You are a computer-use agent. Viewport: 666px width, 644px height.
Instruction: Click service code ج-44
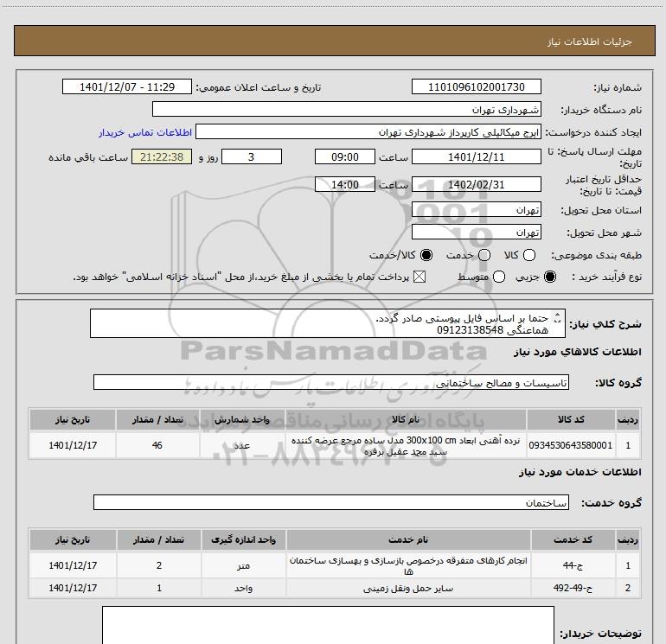point(573,565)
